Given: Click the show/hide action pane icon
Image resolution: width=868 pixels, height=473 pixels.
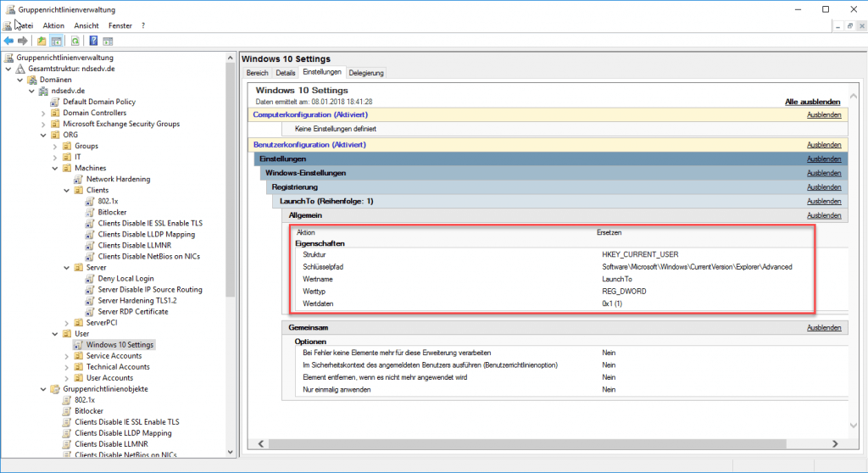Looking at the screenshot, I should [108, 41].
